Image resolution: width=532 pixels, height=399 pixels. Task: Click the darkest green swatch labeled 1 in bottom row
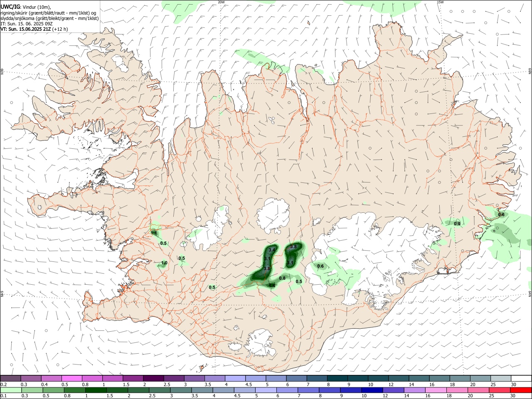96,390
